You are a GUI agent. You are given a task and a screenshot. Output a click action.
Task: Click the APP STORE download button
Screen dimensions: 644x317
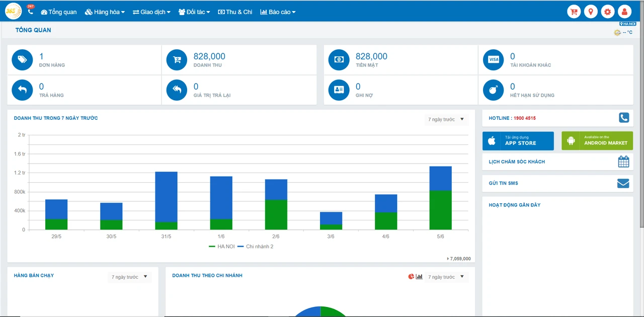click(x=518, y=141)
